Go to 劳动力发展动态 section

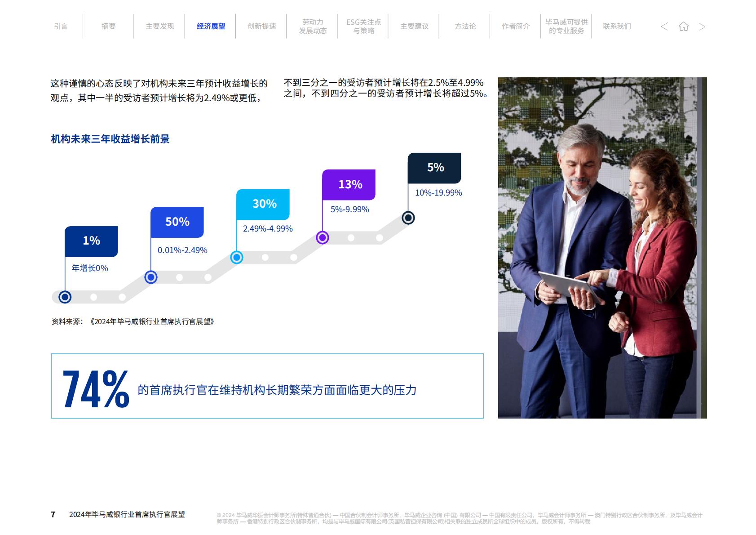(x=313, y=26)
